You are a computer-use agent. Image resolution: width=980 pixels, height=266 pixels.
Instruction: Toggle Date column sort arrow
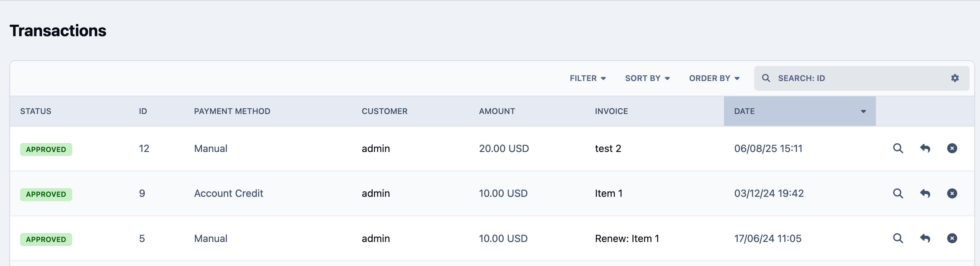(863, 111)
